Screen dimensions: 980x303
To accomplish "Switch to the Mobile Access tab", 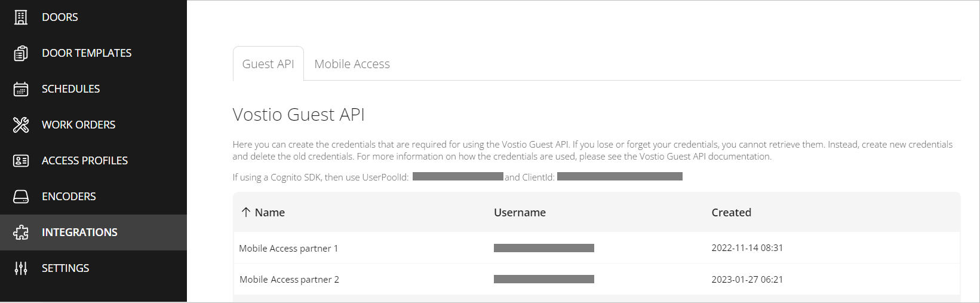I will click(352, 64).
